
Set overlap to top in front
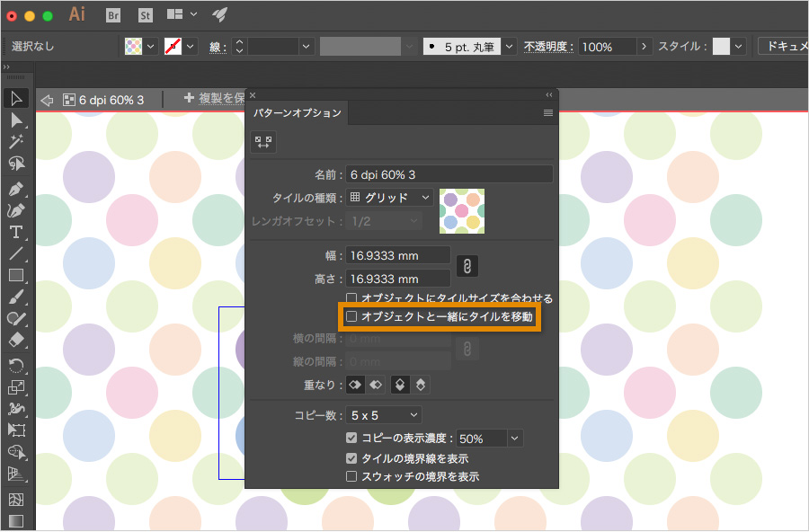400,385
